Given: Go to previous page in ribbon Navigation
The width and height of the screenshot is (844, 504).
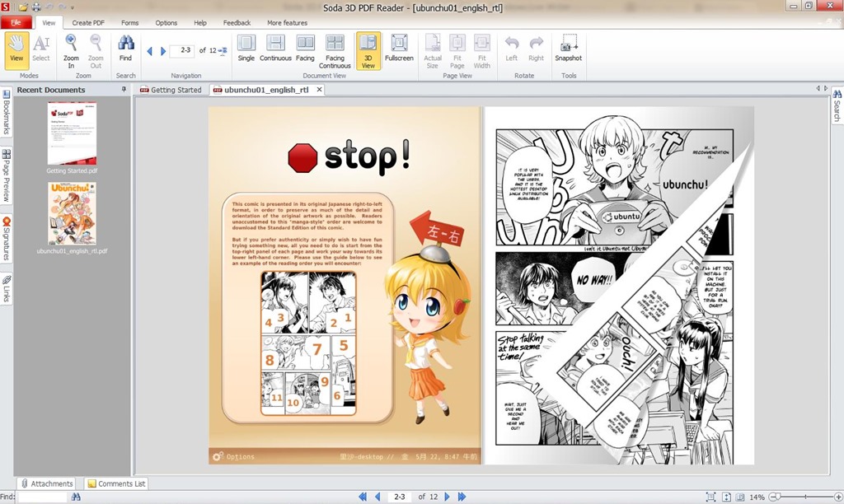Looking at the screenshot, I should 150,51.
